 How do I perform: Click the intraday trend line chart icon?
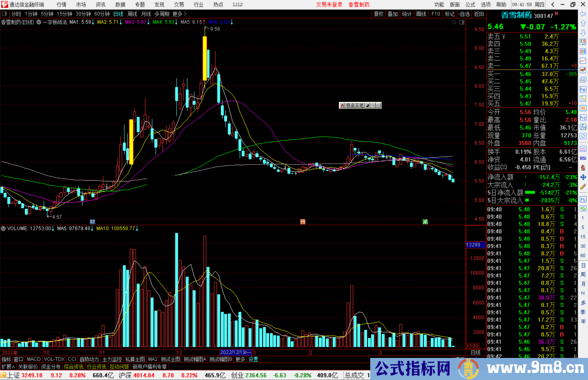(x=583, y=61)
